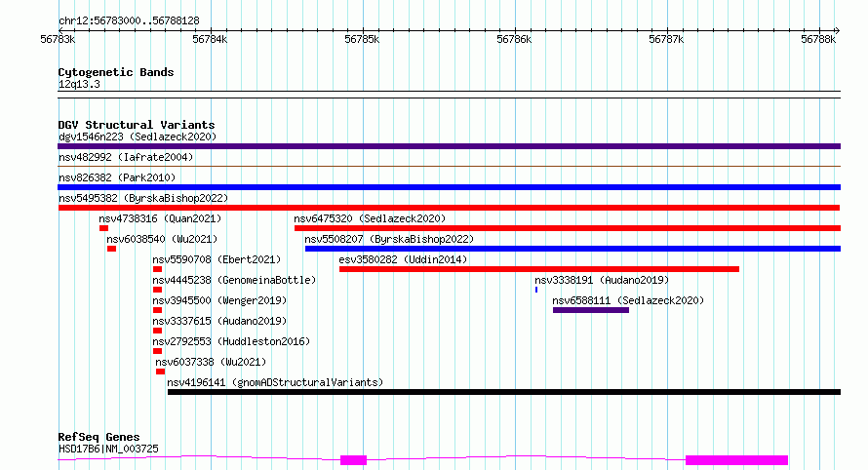Select the red nsv5495382 variant bar
Viewport: 868px width, 470px height.
point(449,208)
